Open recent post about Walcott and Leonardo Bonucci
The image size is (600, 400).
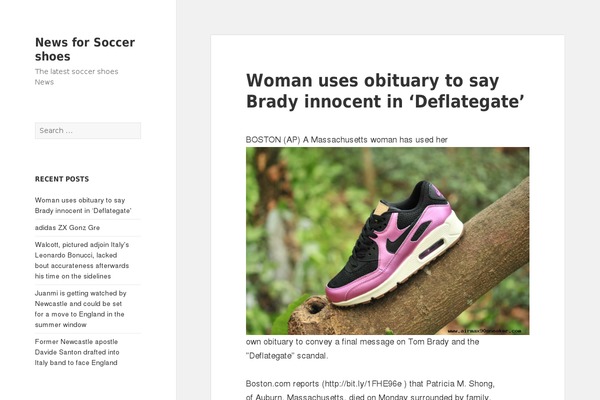82,260
